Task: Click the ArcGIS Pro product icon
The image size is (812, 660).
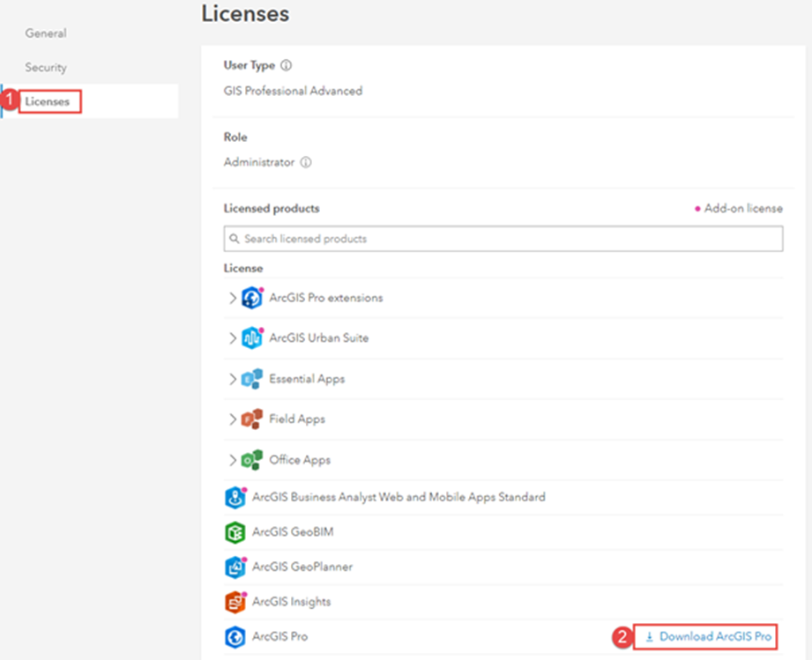Action: [235, 636]
